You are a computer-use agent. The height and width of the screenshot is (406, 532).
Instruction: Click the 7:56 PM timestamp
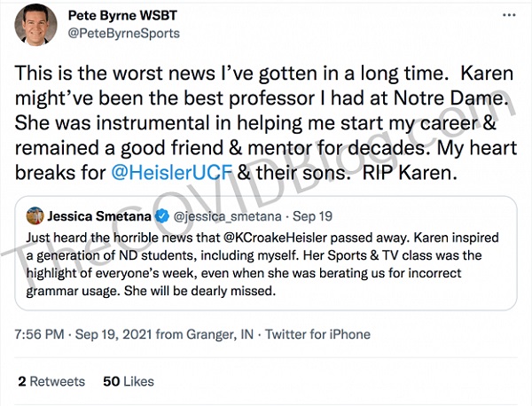[42, 334]
